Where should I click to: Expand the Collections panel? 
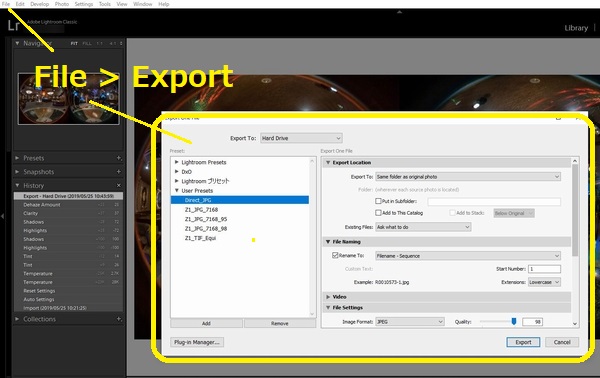click(x=17, y=319)
